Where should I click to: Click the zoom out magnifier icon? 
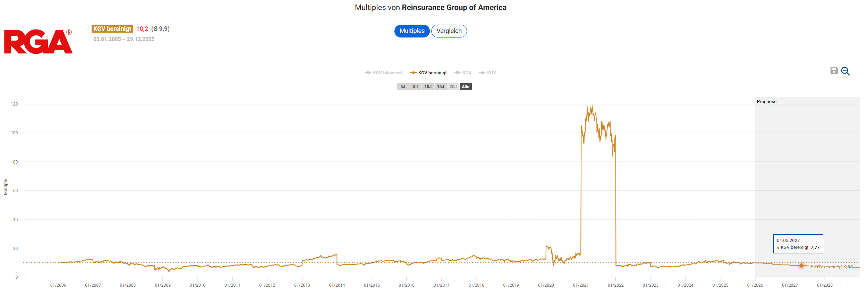point(845,71)
